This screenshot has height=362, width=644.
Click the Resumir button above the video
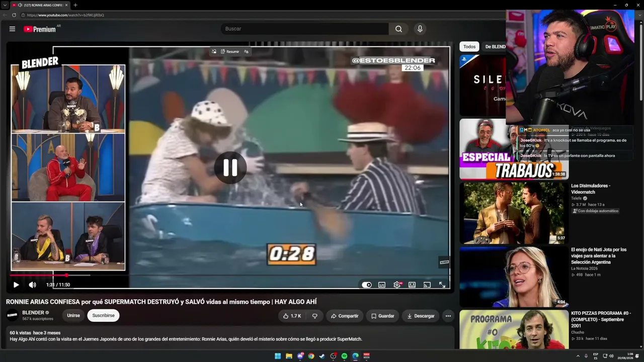pyautogui.click(x=230, y=51)
